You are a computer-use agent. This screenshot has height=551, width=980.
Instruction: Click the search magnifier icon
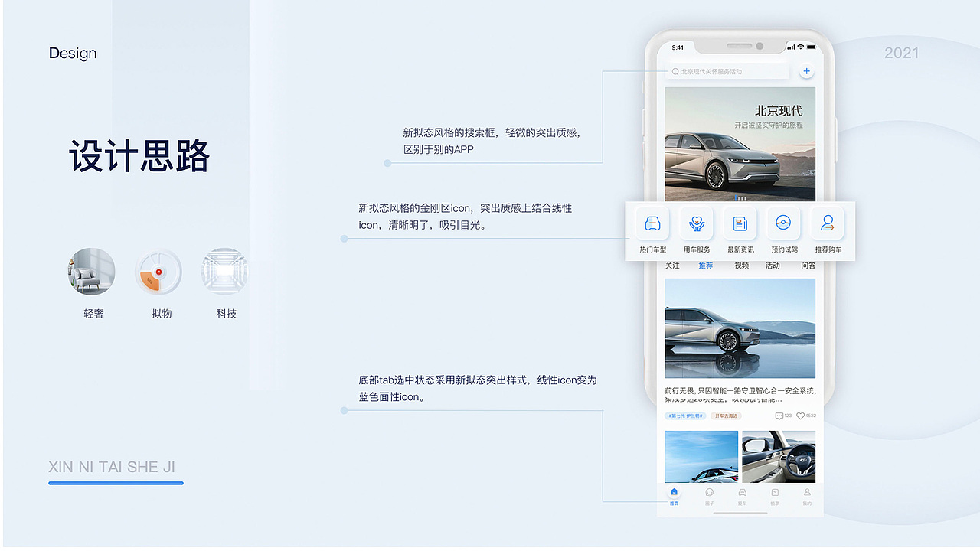point(675,71)
